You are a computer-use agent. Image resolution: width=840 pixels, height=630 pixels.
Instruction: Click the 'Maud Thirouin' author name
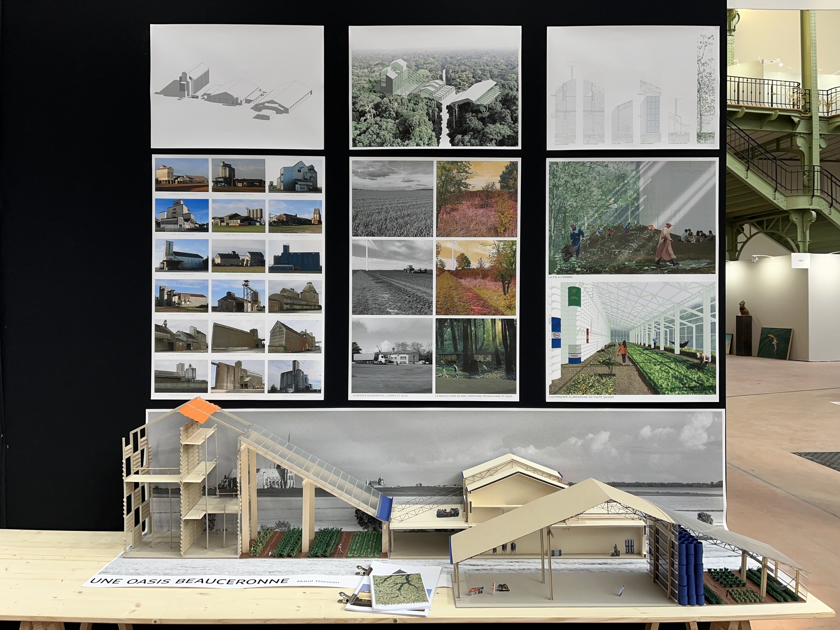tap(317, 581)
